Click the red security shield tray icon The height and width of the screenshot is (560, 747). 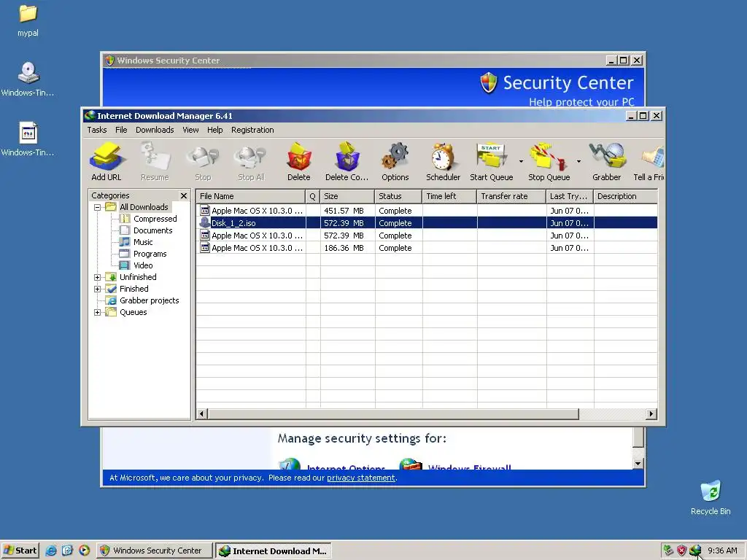(x=682, y=551)
